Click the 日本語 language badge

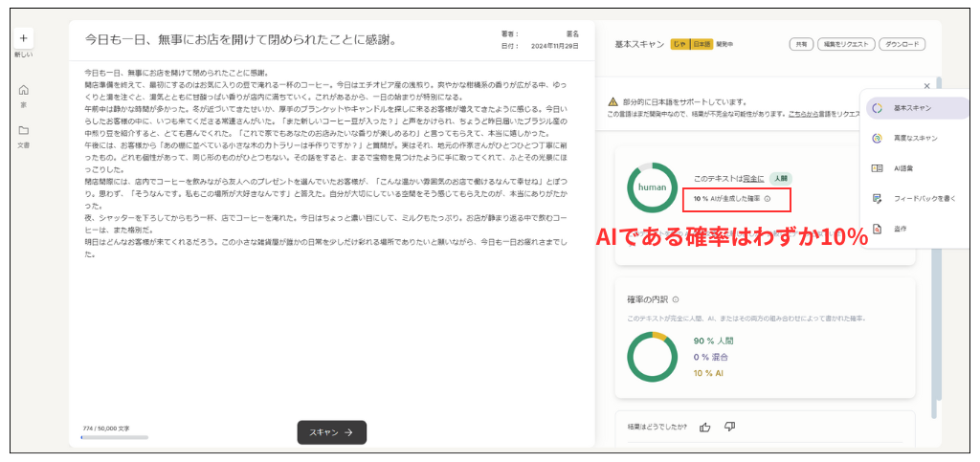(x=702, y=44)
